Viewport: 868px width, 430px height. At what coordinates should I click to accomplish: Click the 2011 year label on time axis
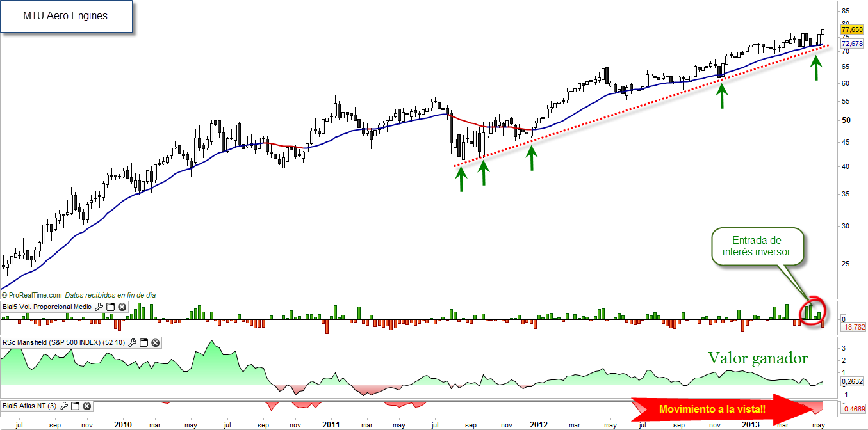click(x=331, y=424)
